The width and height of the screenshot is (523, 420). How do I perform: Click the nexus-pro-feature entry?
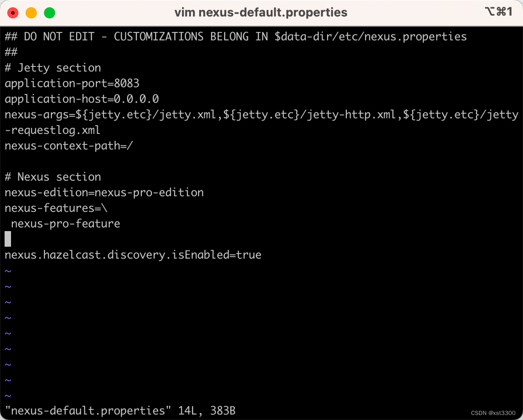65,223
